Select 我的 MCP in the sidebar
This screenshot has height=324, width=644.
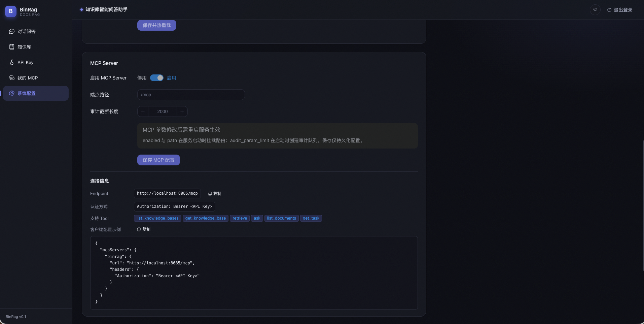tap(36, 78)
